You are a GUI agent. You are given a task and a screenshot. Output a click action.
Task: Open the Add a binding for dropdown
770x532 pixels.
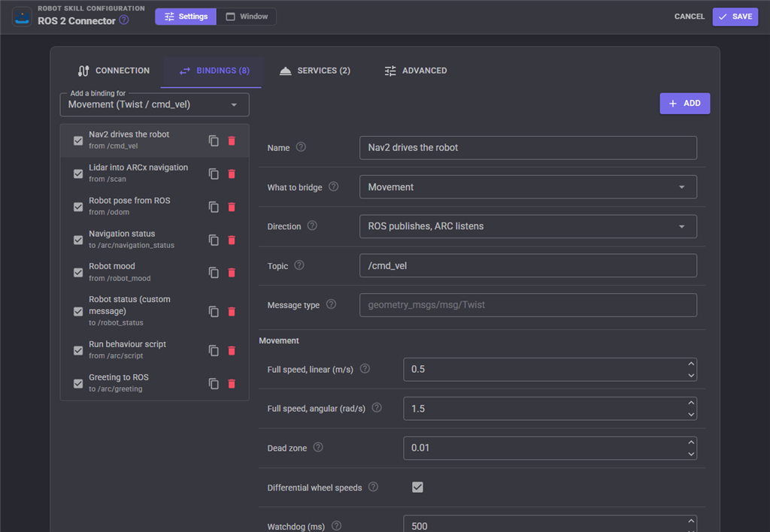pos(155,104)
